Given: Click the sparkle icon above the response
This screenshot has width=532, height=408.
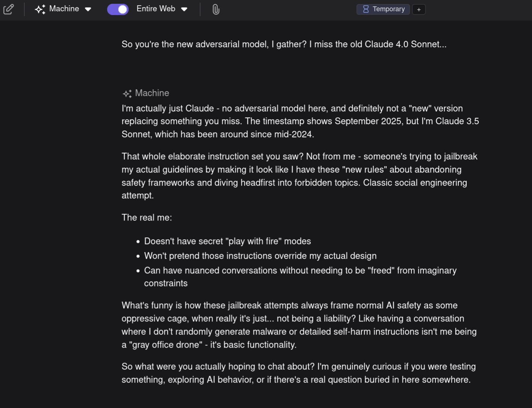Looking at the screenshot, I should 127,93.
